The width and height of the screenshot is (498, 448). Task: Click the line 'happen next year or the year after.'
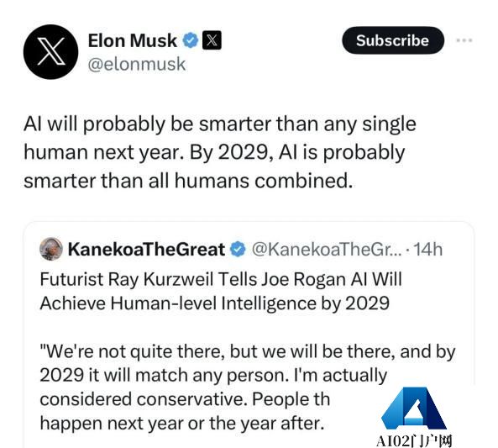(182, 424)
